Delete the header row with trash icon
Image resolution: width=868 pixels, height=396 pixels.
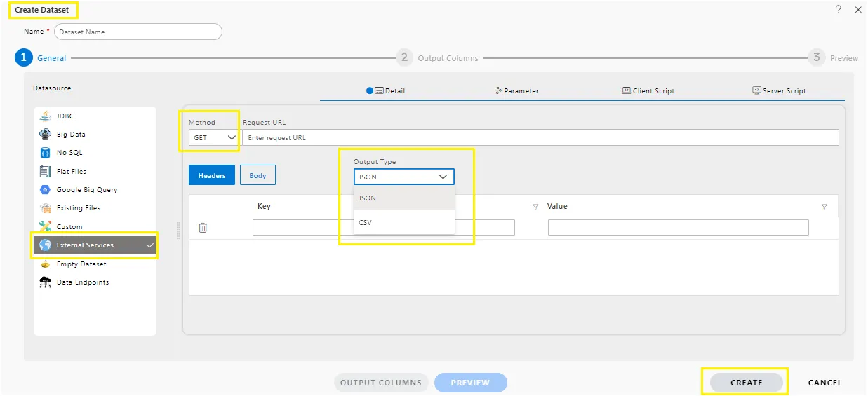tap(203, 228)
